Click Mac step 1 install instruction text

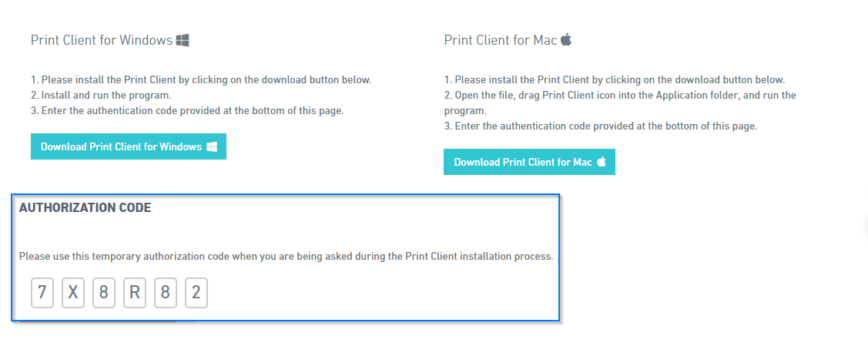click(615, 79)
